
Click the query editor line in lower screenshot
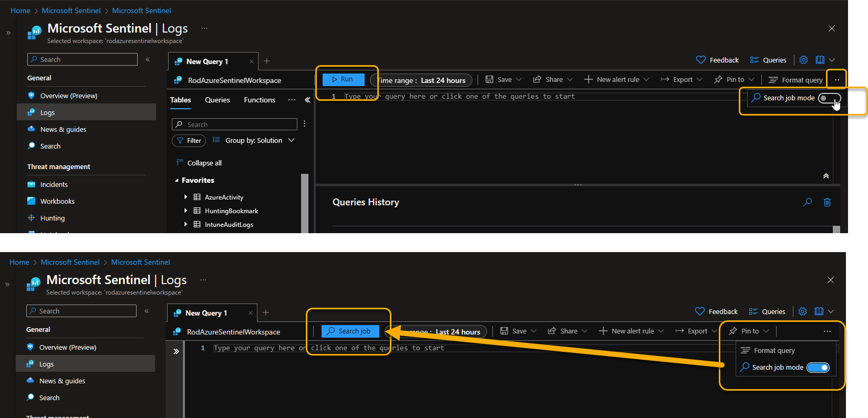pyautogui.click(x=328, y=348)
